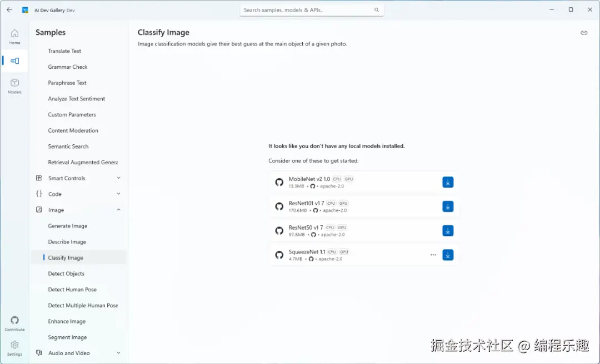Click the Classify Image page heading
The width and height of the screenshot is (600, 364).
click(x=163, y=33)
